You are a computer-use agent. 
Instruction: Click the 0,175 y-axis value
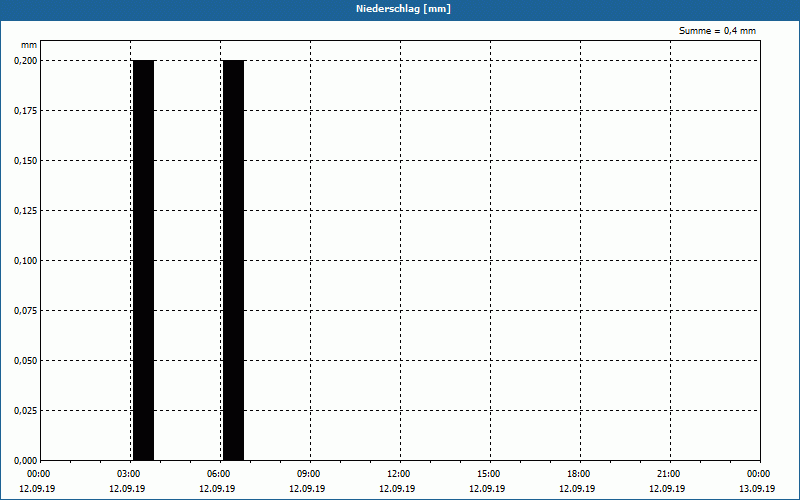click(x=26, y=111)
